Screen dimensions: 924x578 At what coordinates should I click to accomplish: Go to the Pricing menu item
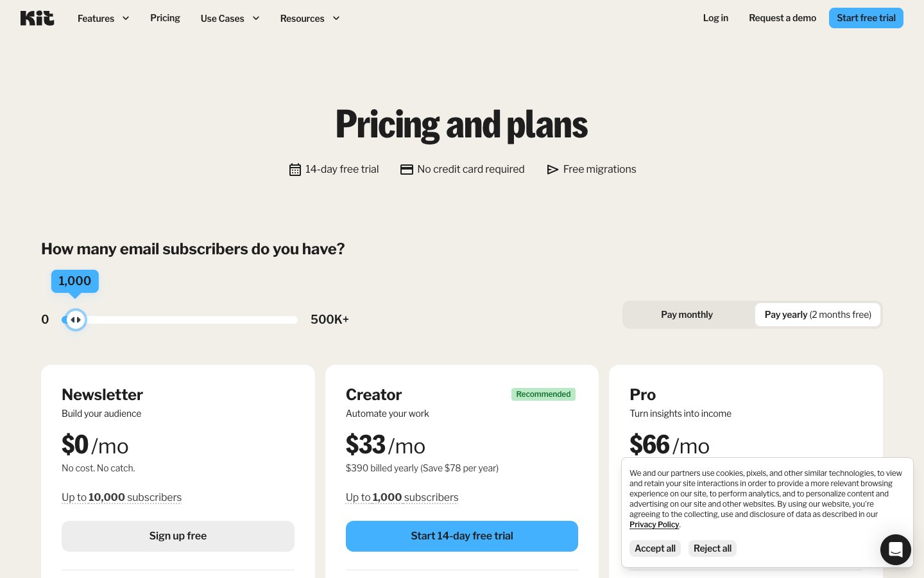pos(165,18)
